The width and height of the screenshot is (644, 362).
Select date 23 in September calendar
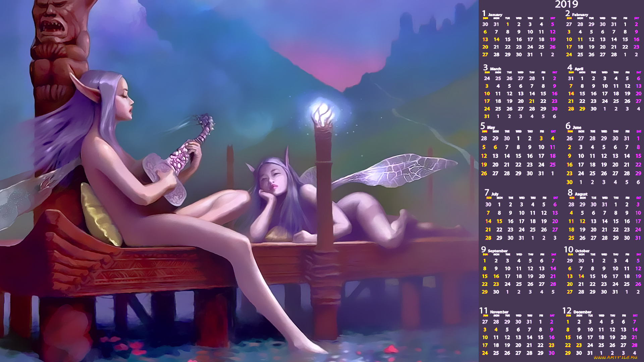click(496, 284)
